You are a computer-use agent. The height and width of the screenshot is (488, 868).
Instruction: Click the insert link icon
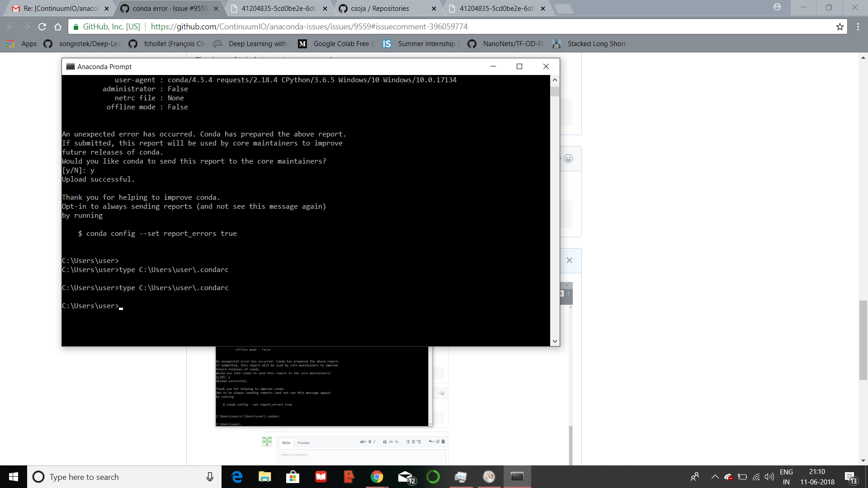397,441
